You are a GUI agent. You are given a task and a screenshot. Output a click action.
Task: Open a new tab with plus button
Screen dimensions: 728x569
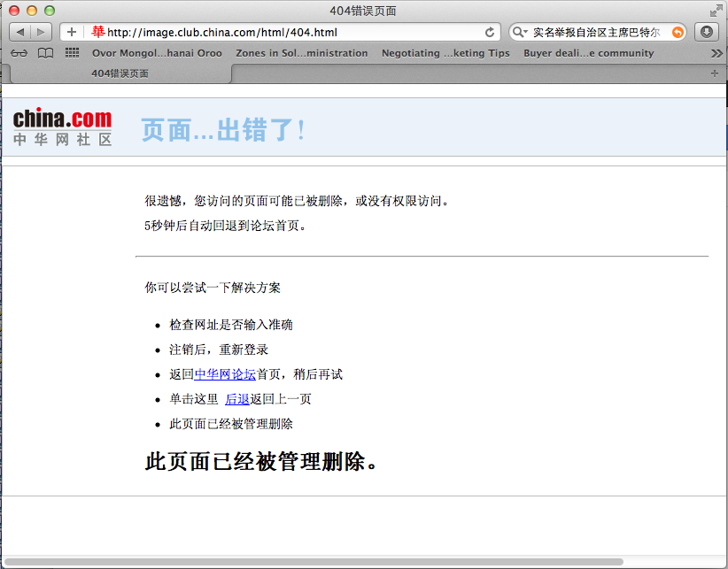pos(715,73)
